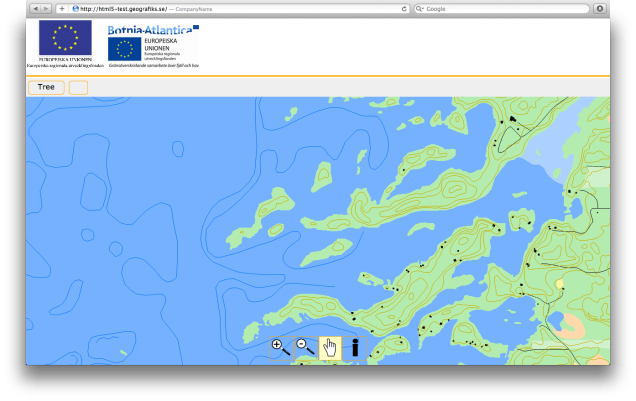Reload the page using refresh icon
This screenshot has height=401, width=636.
pos(404,8)
